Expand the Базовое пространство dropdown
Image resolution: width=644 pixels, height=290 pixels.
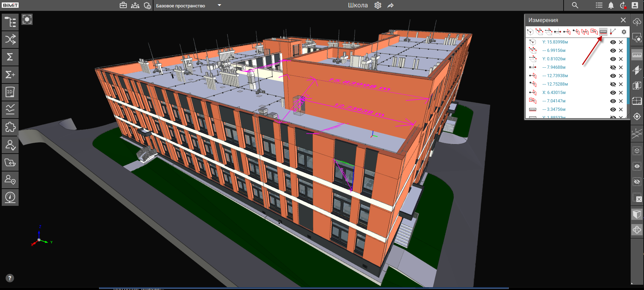pos(219,5)
